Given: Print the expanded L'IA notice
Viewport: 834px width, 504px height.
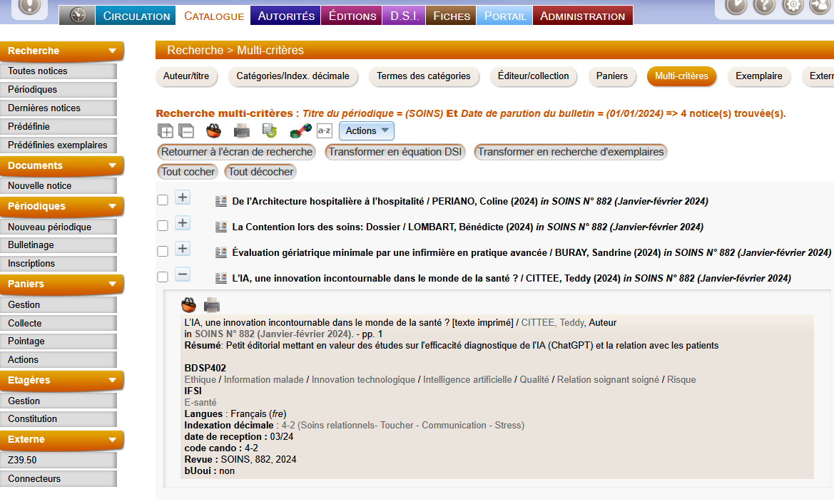Looking at the screenshot, I should pos(212,306).
